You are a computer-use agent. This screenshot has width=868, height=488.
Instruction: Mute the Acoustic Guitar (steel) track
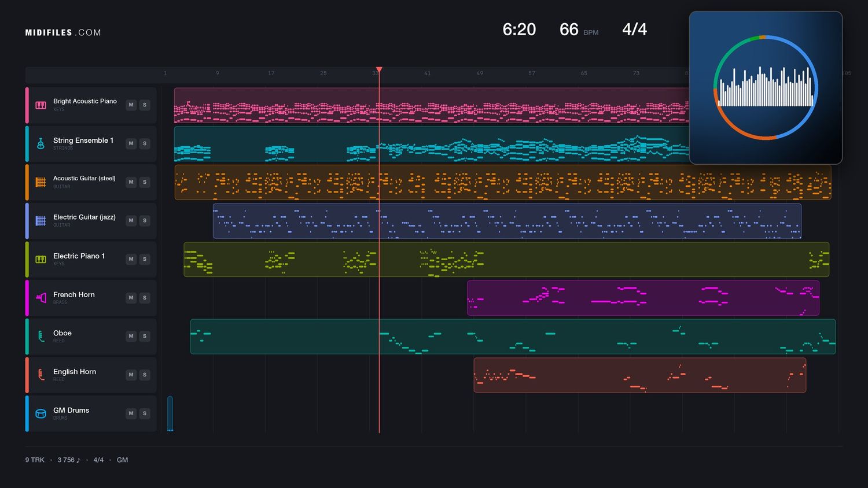click(x=131, y=182)
